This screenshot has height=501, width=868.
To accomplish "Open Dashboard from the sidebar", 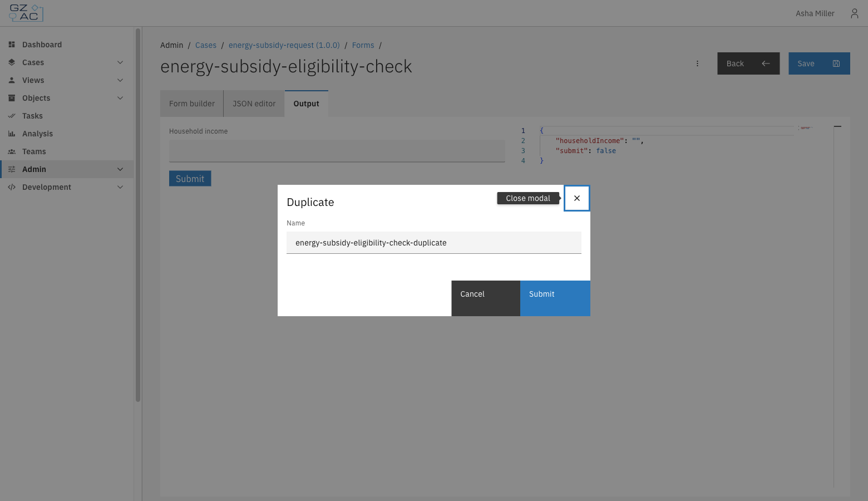I will [67, 45].
